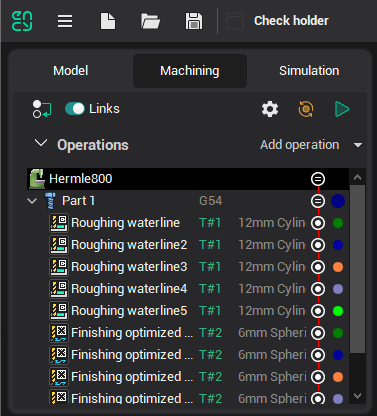This screenshot has width=377, height=416.
Task: Collapse the Part 1 tree node
Action: [x=32, y=201]
